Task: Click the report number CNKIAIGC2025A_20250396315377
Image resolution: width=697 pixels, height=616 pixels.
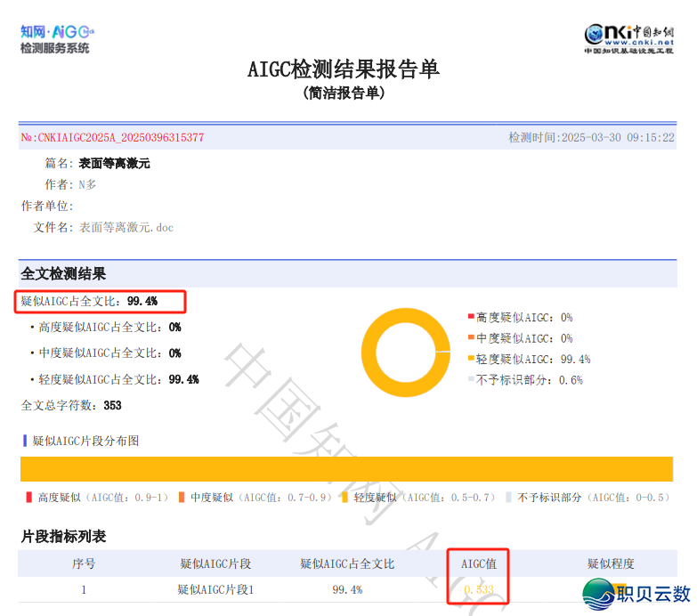Action: point(113,138)
